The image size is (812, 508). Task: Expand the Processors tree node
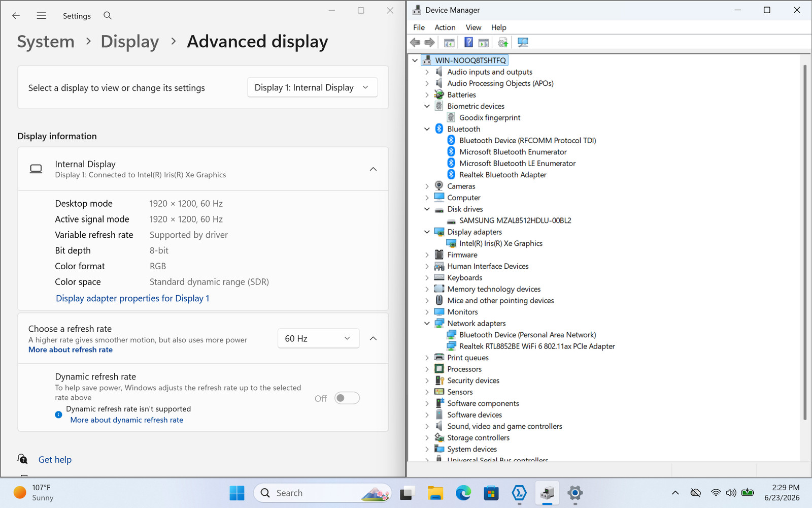click(x=427, y=369)
